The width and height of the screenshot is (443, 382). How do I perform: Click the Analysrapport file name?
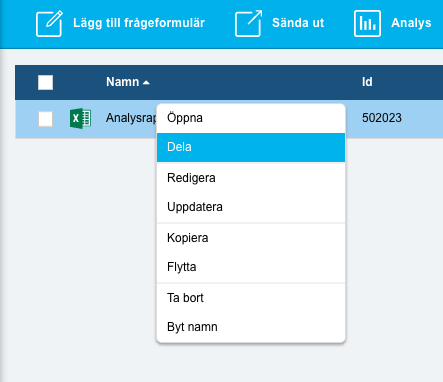pyautogui.click(x=131, y=118)
